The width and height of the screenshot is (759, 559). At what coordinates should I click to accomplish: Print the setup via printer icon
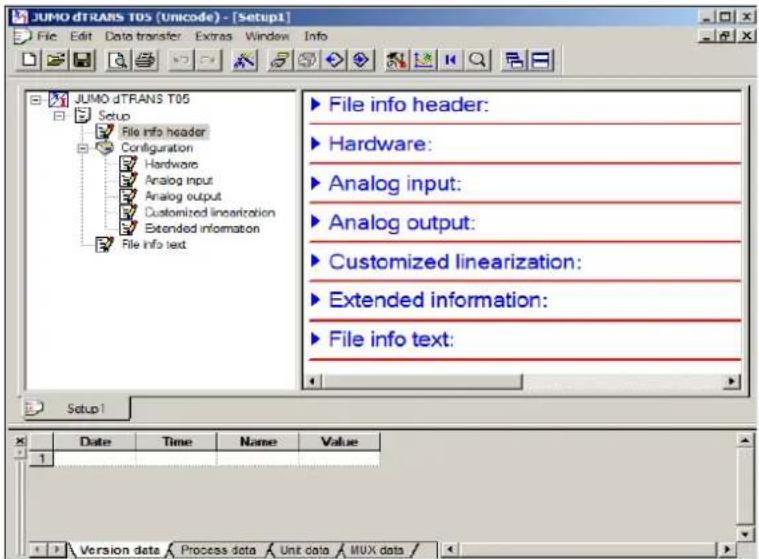pyautogui.click(x=145, y=60)
